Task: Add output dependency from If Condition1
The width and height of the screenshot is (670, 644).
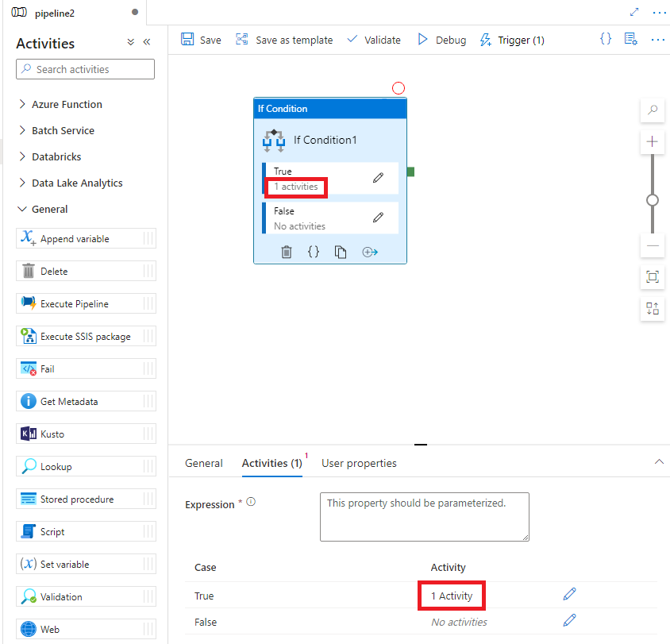Action: [x=370, y=253]
